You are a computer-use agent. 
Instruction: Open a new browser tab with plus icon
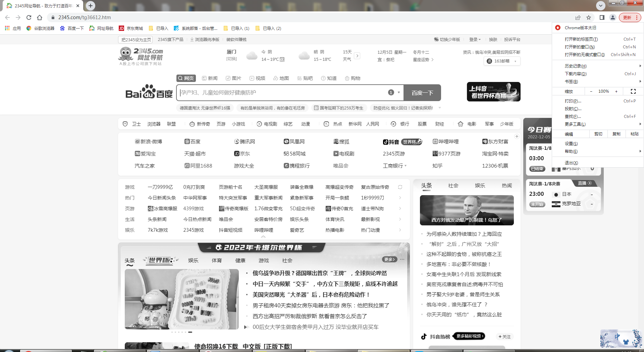point(91,6)
